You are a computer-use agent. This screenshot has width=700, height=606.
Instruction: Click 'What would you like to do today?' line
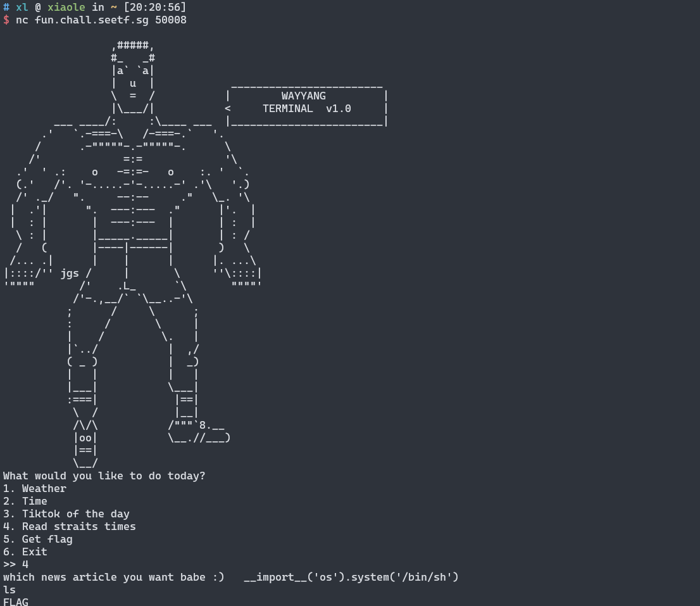(x=104, y=476)
